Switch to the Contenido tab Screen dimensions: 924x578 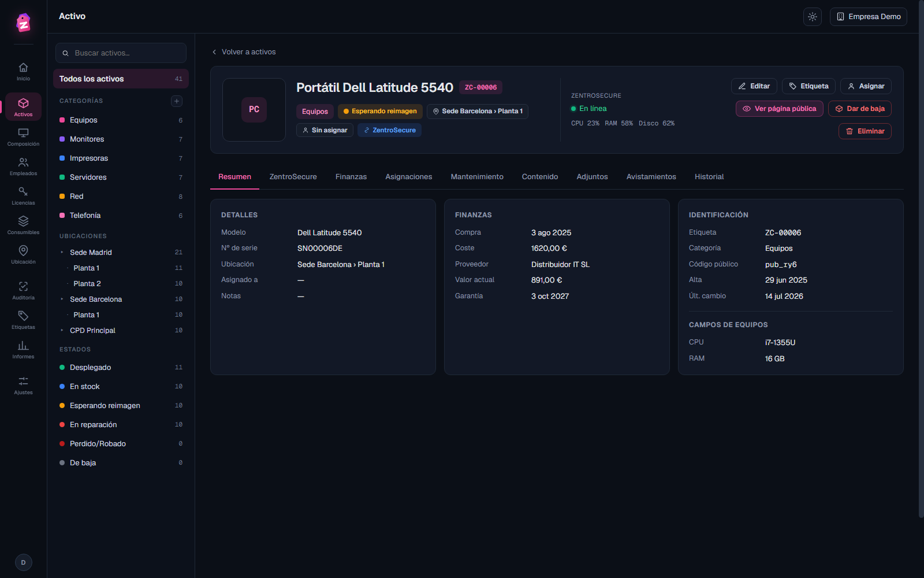(540, 177)
